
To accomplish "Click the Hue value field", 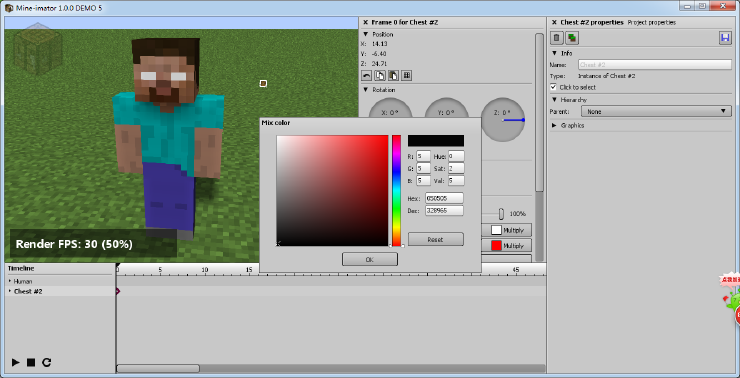I will [x=456, y=156].
